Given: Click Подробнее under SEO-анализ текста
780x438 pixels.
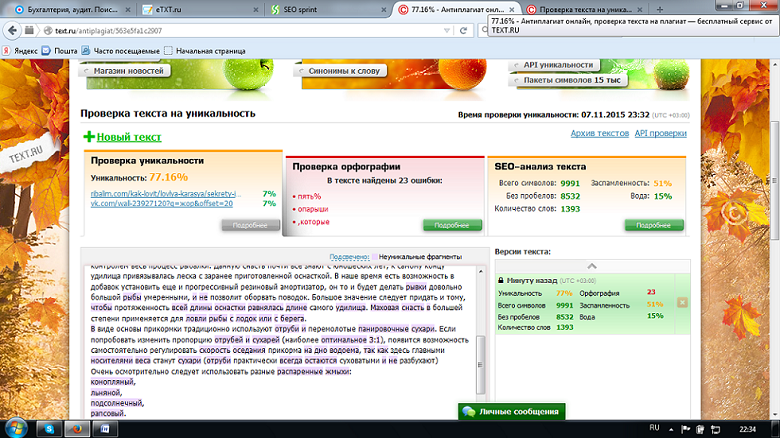Looking at the screenshot, I should click(654, 225).
